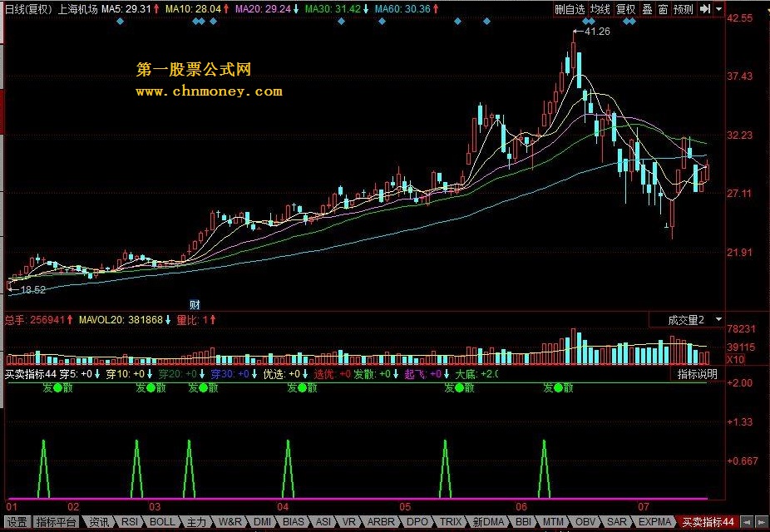The height and width of the screenshot is (532, 770).
Task: Click the 大底 indicator value
Action: click(x=476, y=374)
